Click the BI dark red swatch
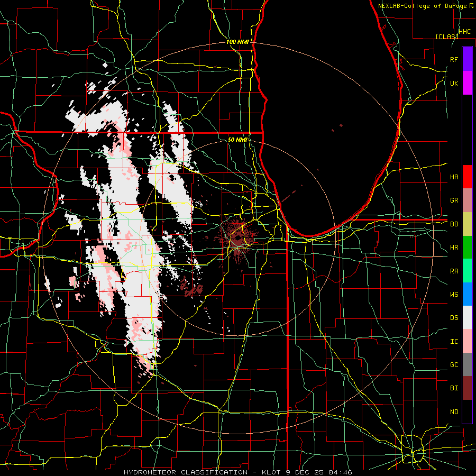 467,388
